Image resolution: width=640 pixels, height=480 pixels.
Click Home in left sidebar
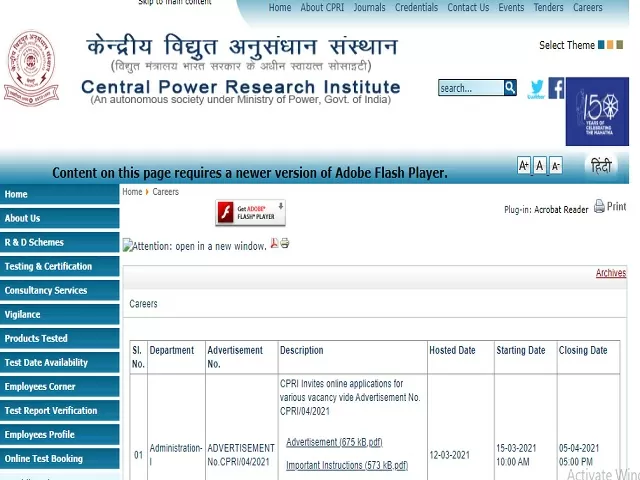pyautogui.click(x=60, y=194)
